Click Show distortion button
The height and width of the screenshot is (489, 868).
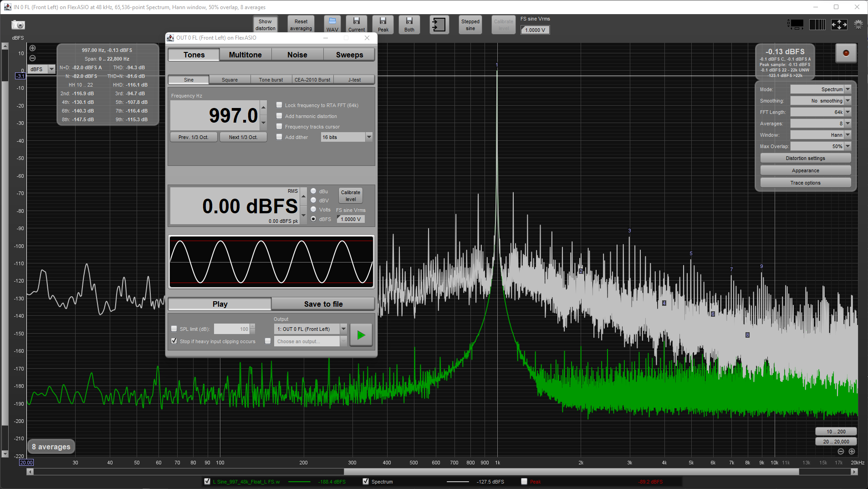pos(265,25)
